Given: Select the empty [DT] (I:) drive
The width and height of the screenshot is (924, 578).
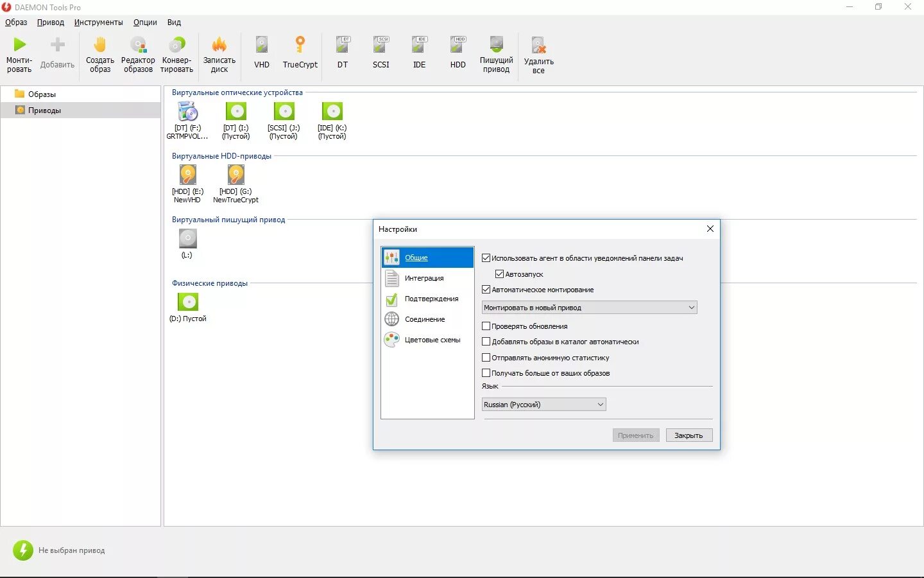Looking at the screenshot, I should tap(236, 121).
